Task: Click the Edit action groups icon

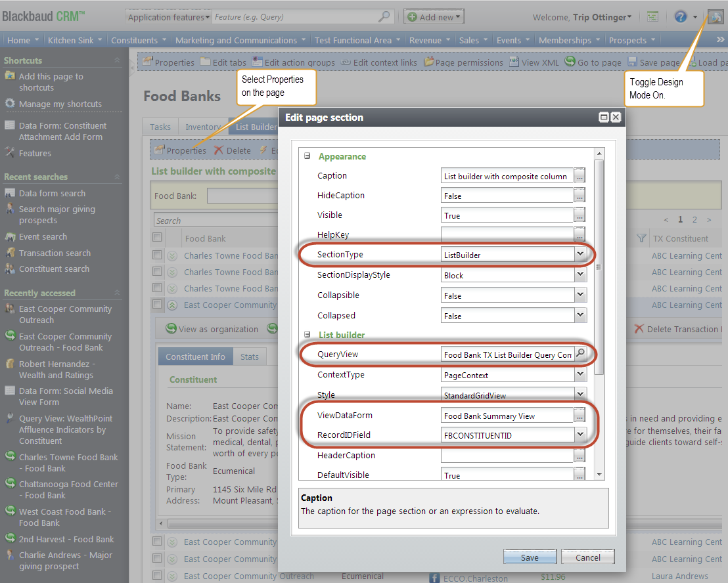Action: pos(257,62)
